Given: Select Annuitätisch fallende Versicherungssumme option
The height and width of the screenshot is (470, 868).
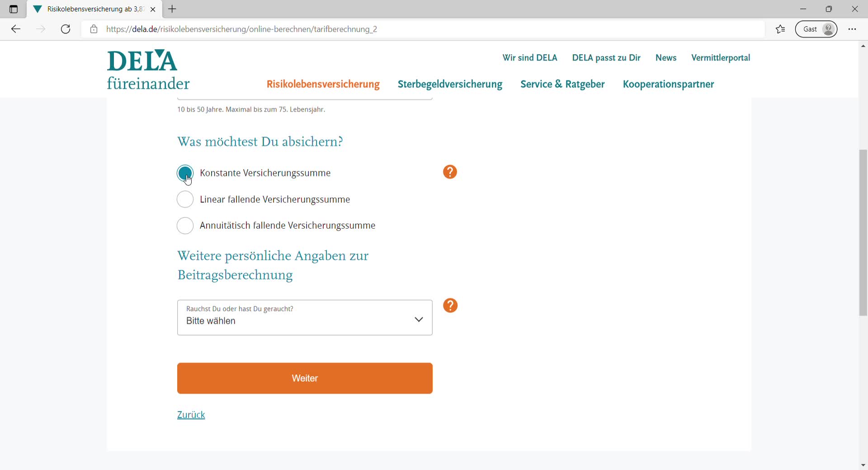Looking at the screenshot, I should pos(185,226).
